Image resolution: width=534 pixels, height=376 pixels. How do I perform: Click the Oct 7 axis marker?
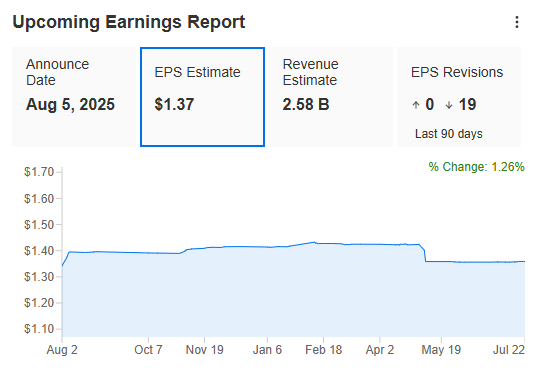pos(148,350)
